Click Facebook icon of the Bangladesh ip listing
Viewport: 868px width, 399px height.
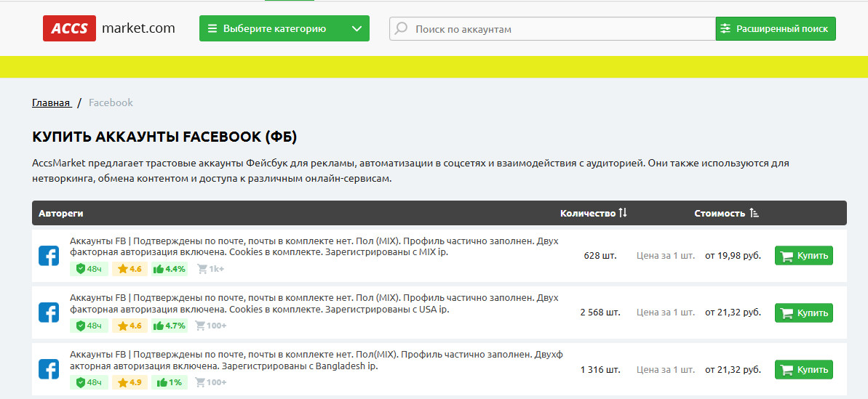point(49,369)
